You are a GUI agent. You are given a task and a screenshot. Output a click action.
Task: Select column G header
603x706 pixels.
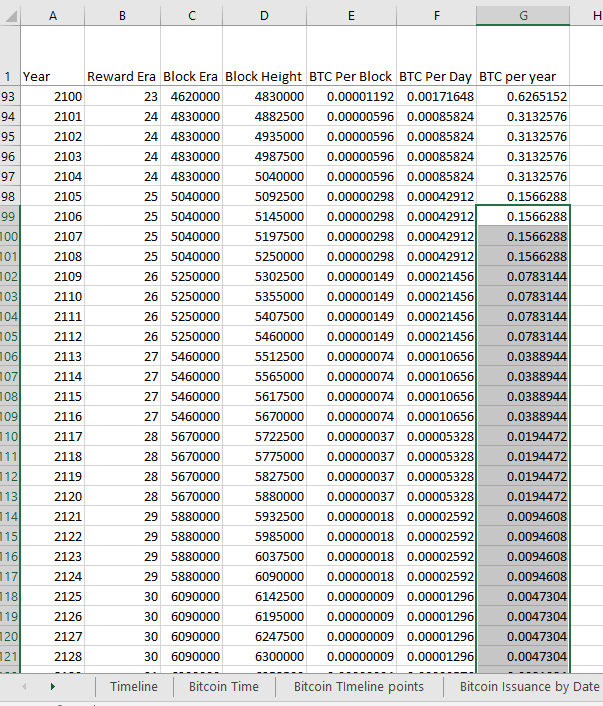(523, 16)
